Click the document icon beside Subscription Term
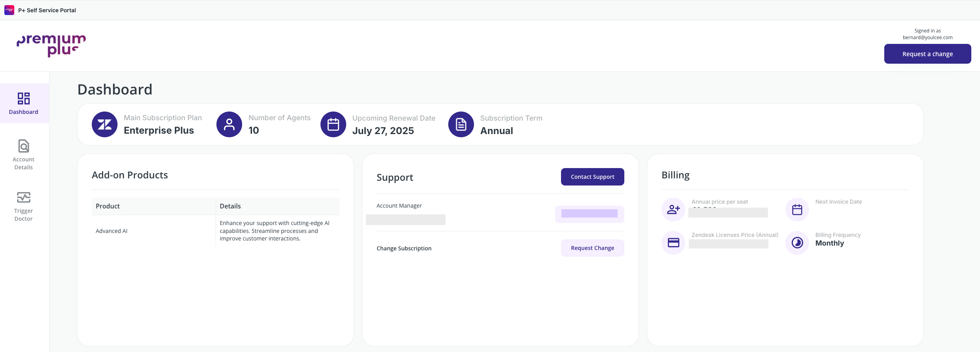The width and height of the screenshot is (980, 352). (x=461, y=125)
